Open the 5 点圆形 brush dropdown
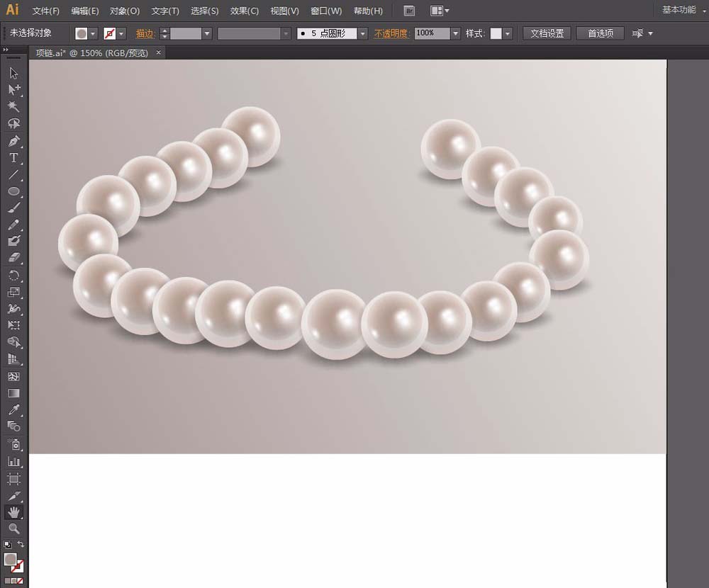Image resolution: width=709 pixels, height=588 pixels. pos(362,33)
